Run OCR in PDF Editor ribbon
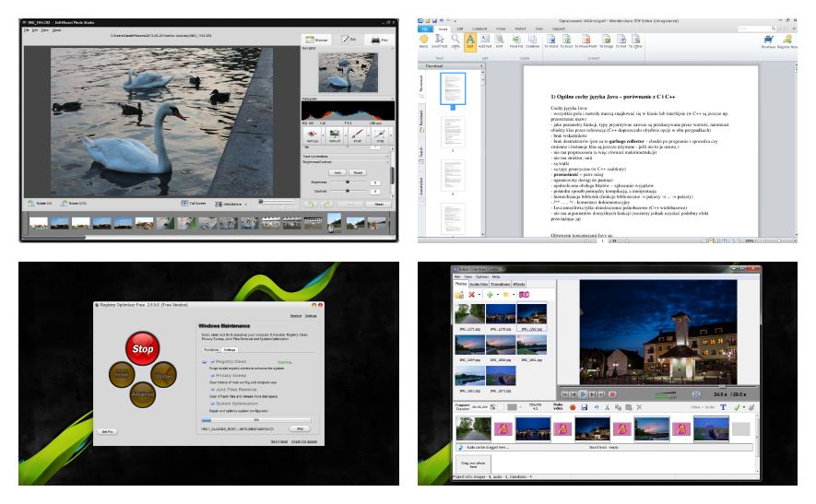This screenshot has width=816, height=504. (499, 41)
